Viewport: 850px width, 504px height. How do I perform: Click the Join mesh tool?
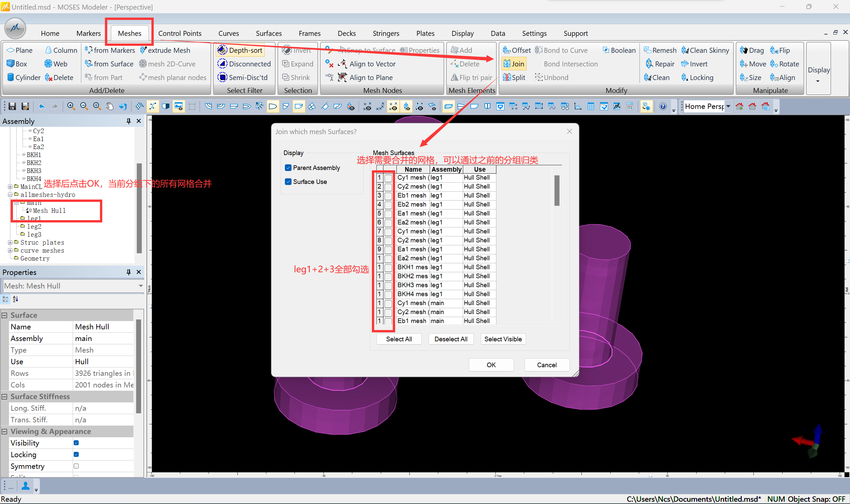(x=513, y=64)
